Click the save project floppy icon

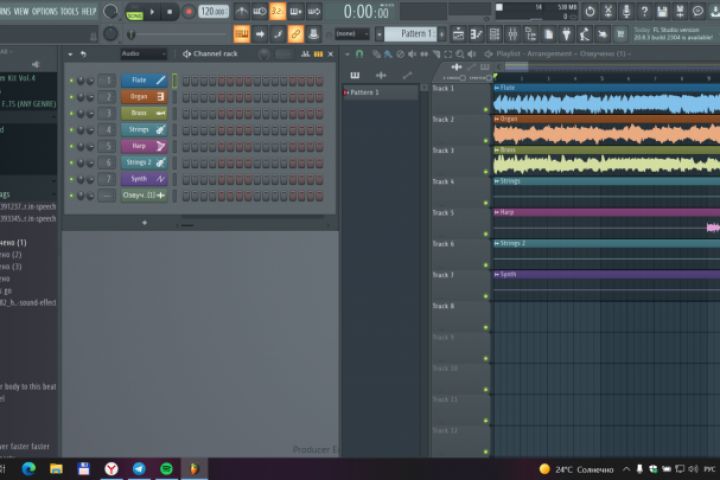coord(662,11)
